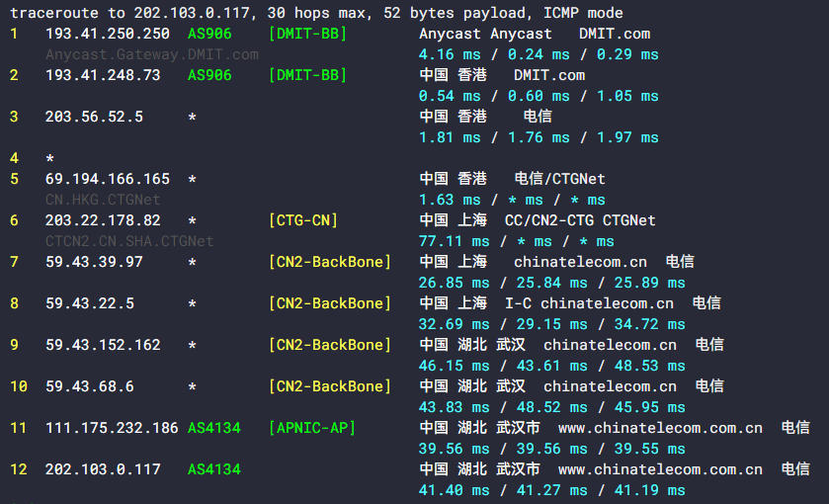Click the CTCN2.CN.SHA.CTGNet hostname
The height and width of the screenshot is (504, 829).
point(129,241)
